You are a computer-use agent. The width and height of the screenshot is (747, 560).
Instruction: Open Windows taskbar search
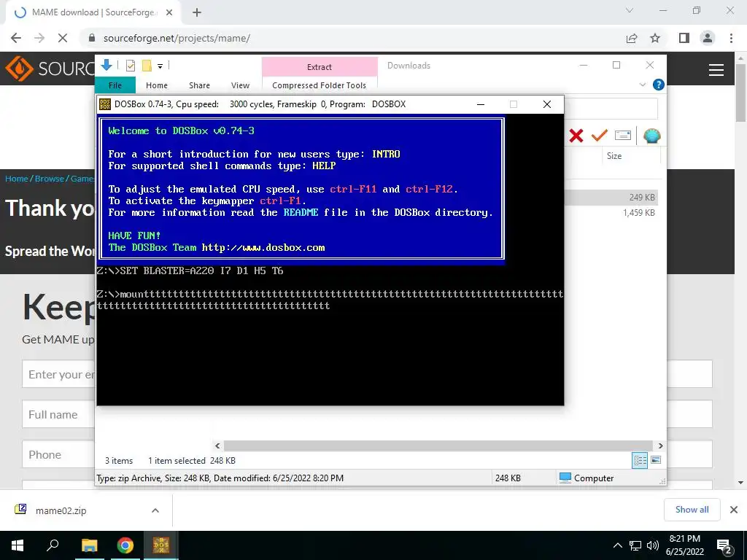pyautogui.click(x=53, y=545)
